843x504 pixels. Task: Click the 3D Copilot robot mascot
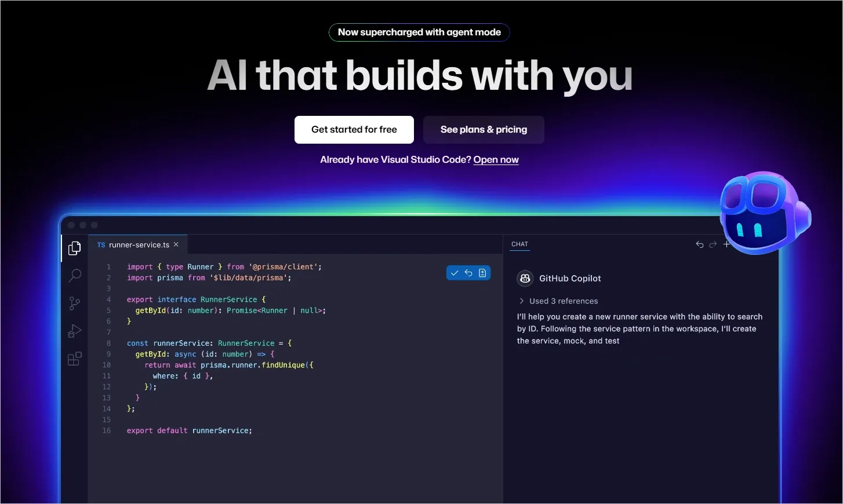[x=764, y=213]
